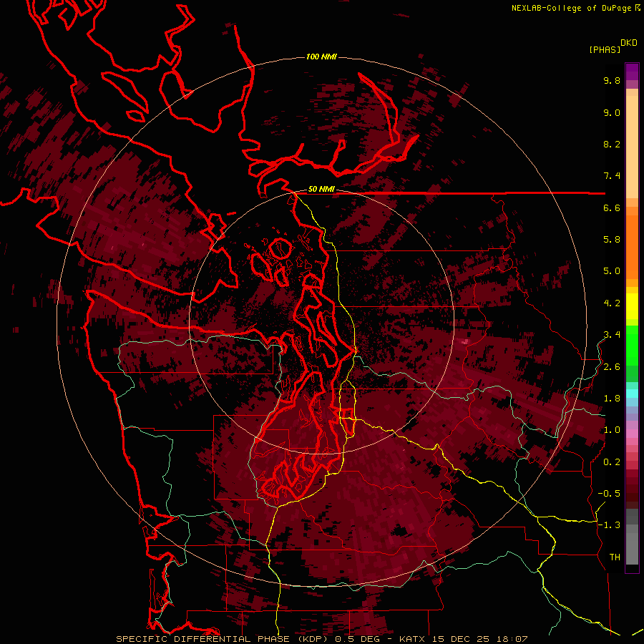Viewport: 644px width, 644px height.
Task: Click the purple top segment of color bar
Action: pyautogui.click(x=632, y=72)
